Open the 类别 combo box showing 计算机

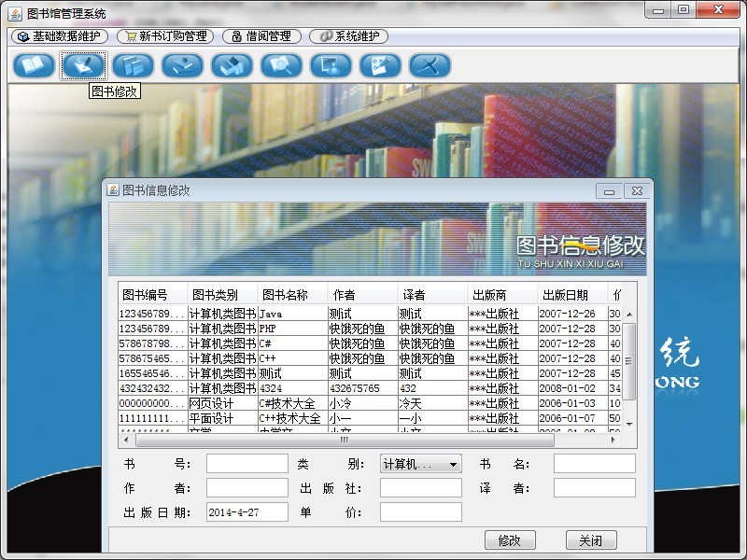(x=421, y=463)
